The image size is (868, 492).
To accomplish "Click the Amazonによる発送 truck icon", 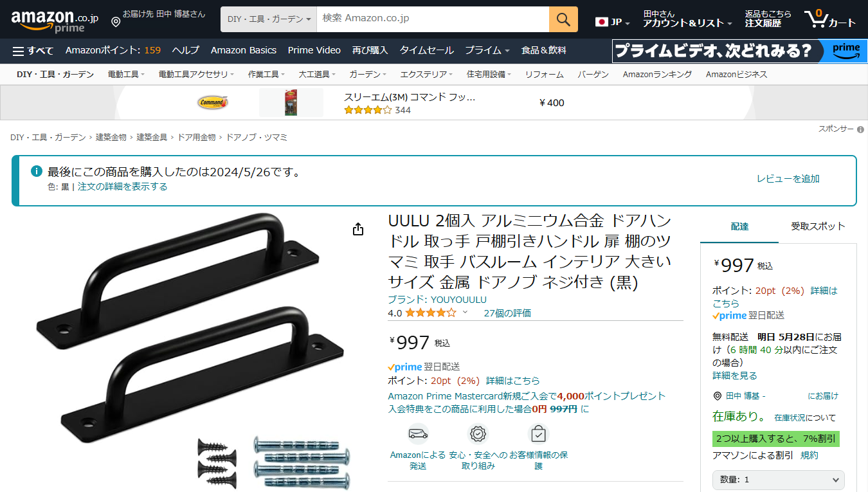I will click(x=418, y=433).
